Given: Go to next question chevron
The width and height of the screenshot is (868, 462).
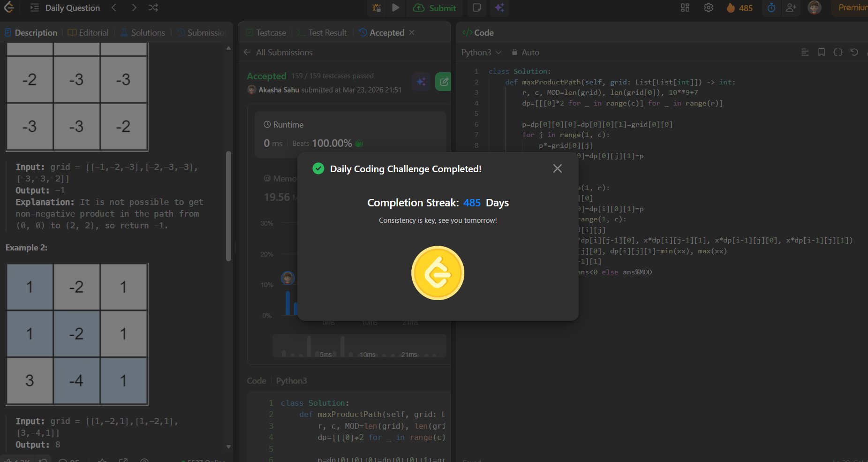Looking at the screenshot, I should [x=134, y=8].
